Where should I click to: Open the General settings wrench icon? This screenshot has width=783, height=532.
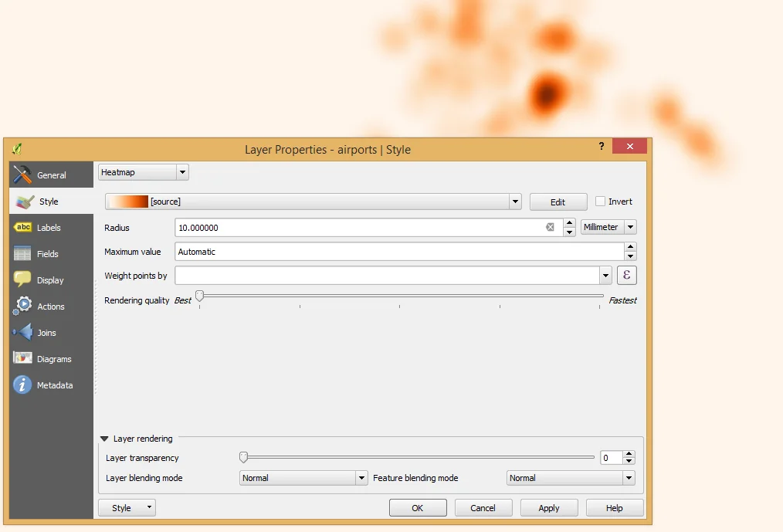click(23, 175)
